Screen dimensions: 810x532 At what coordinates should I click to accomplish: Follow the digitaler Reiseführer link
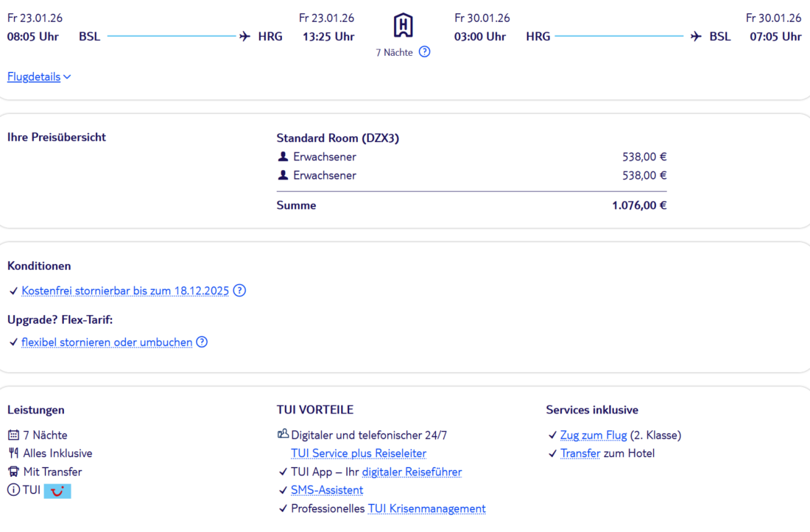click(412, 472)
